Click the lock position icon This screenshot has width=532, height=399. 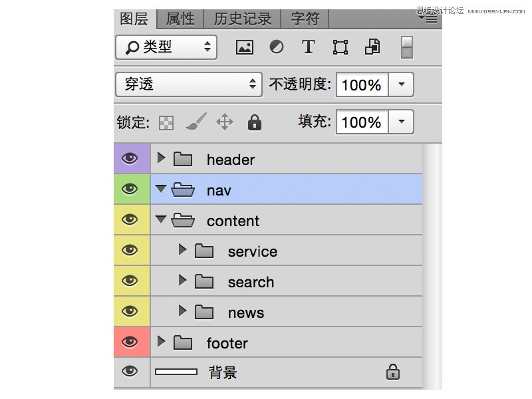224,122
